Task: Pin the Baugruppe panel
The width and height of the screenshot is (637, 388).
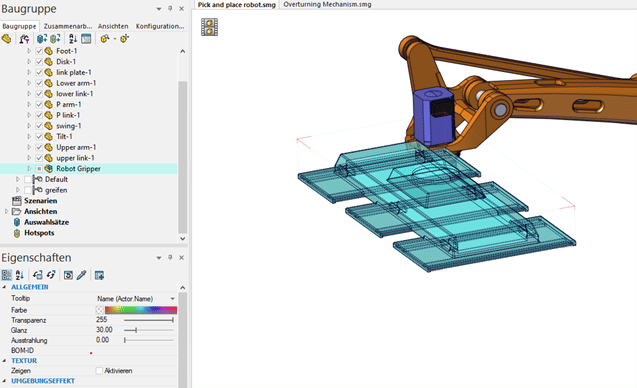Action: pos(170,9)
